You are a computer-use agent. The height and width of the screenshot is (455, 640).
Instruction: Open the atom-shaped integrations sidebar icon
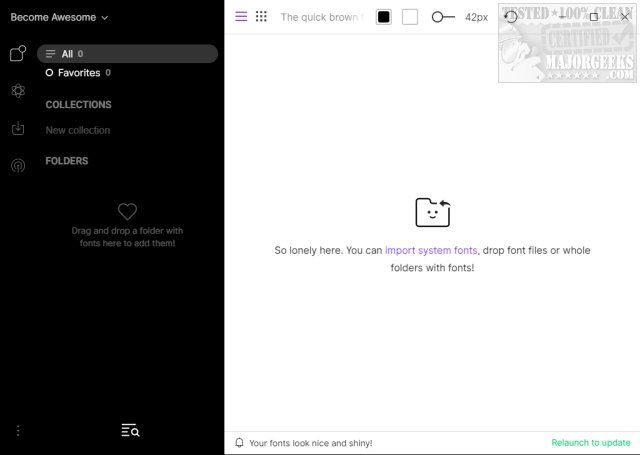click(x=18, y=91)
